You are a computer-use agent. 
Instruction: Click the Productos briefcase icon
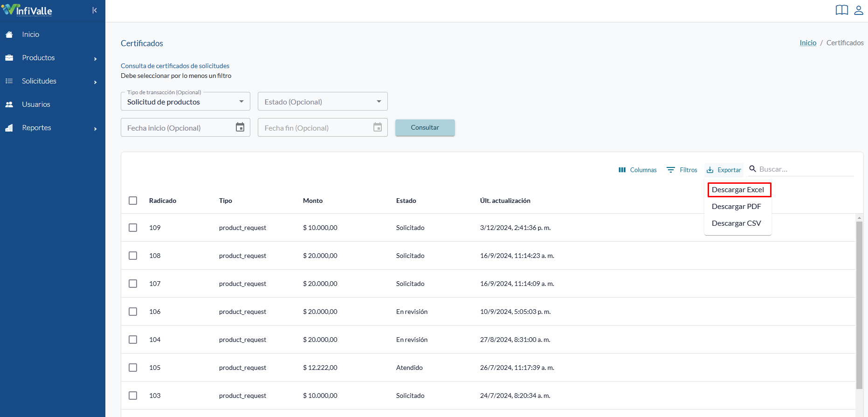9,58
